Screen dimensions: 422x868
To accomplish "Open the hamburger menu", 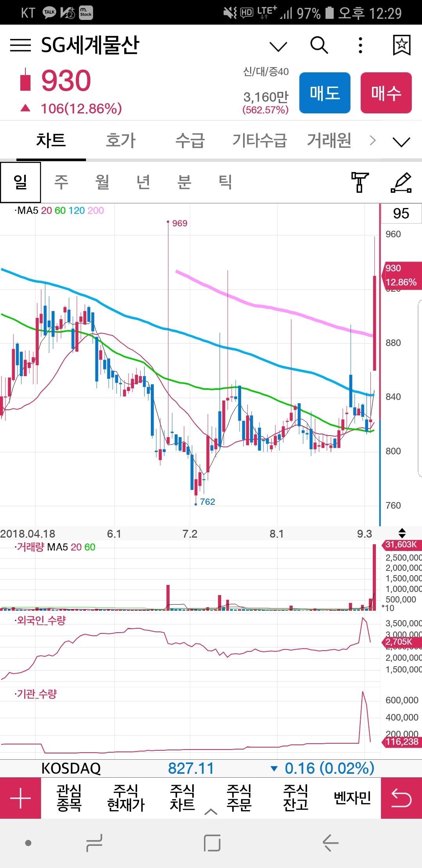I will (20, 45).
